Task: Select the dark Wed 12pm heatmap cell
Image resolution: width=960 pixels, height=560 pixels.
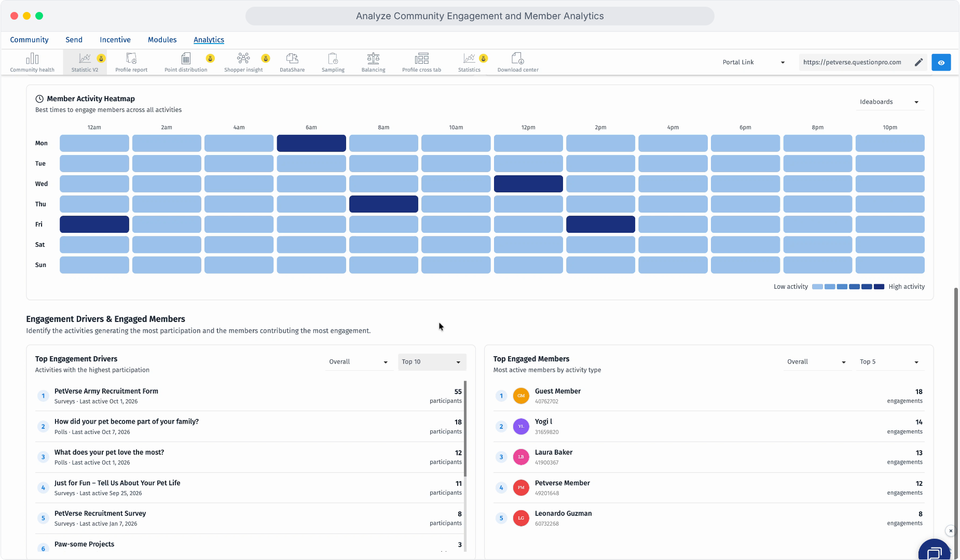Action: pyautogui.click(x=528, y=184)
